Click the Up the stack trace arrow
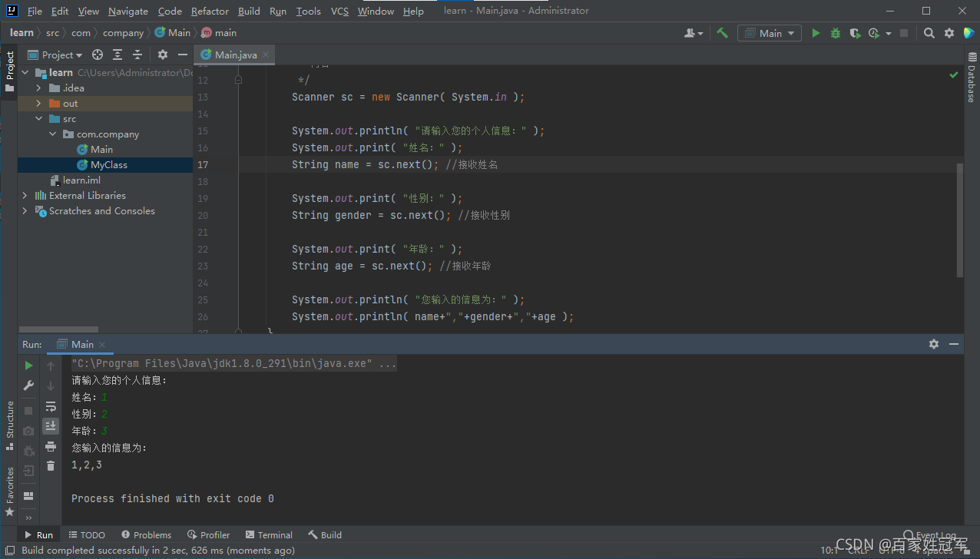This screenshot has width=980, height=559. tap(51, 366)
